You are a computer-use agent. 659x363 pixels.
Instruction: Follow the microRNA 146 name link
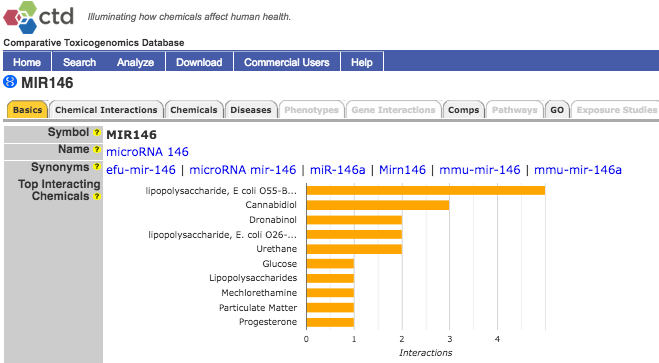[x=148, y=152]
